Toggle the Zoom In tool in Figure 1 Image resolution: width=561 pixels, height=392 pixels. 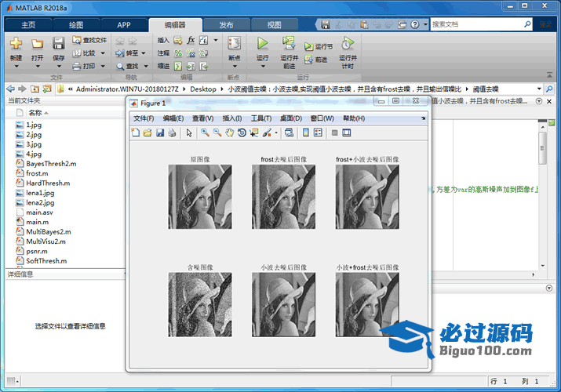[205, 133]
